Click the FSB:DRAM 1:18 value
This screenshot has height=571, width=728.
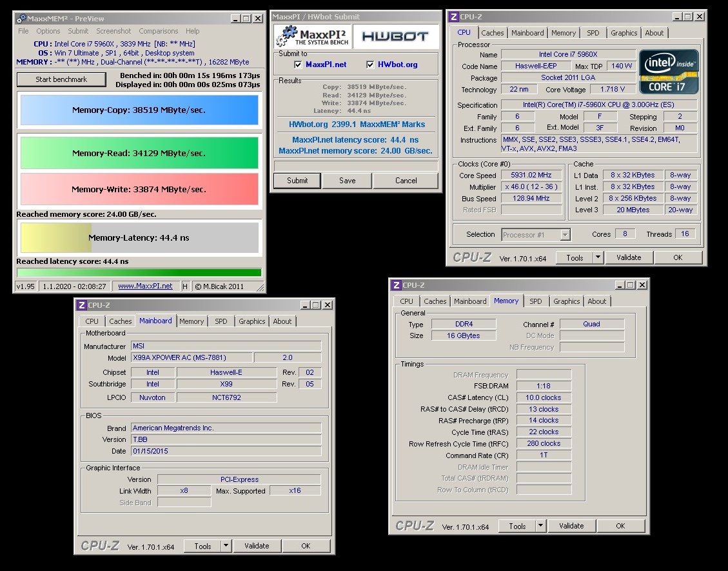[543, 386]
